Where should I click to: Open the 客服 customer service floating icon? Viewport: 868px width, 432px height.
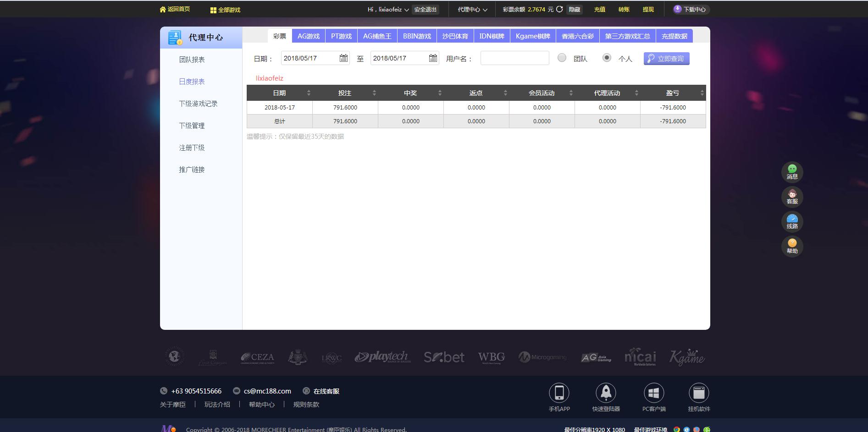[792, 197]
